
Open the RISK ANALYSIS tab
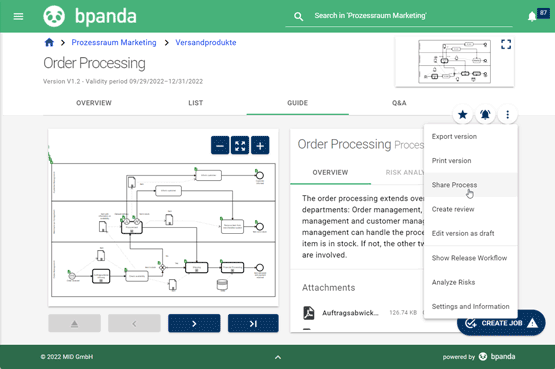coord(405,173)
